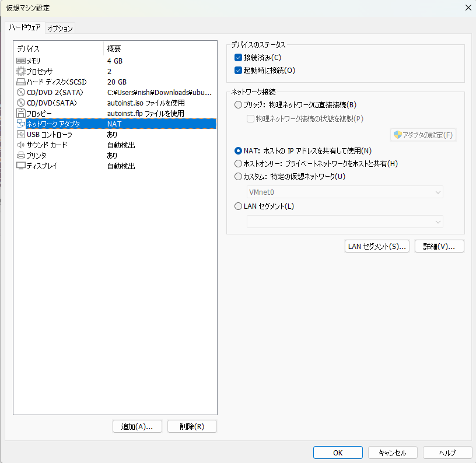The width and height of the screenshot is (476, 463).
Task: Click the ディスプレイ monitor icon
Action: (x=20, y=166)
